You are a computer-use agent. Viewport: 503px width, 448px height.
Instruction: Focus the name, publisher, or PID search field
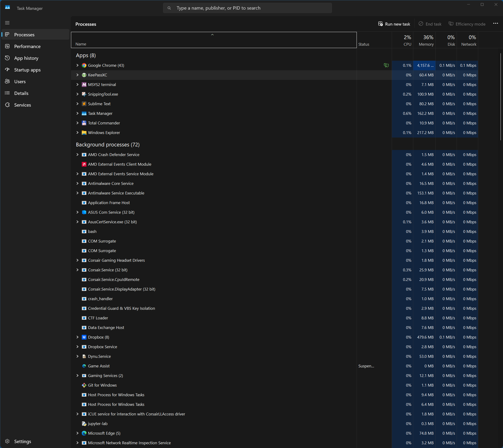click(247, 8)
